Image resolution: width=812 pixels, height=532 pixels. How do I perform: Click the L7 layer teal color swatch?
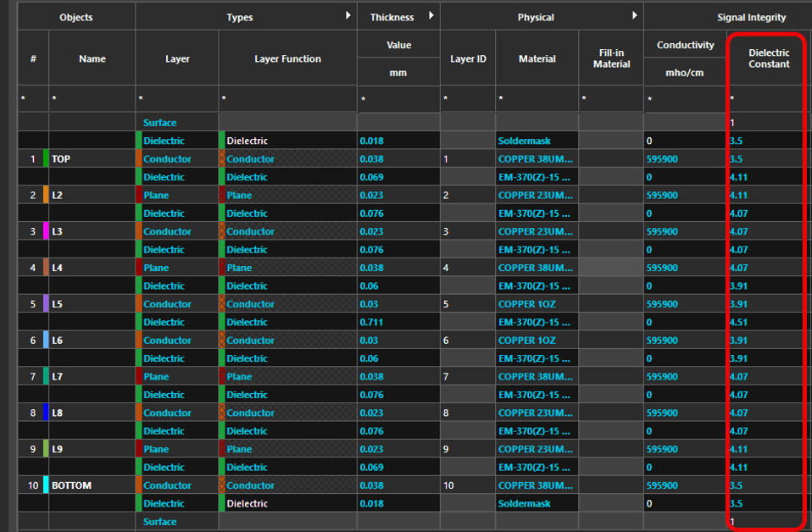point(46,376)
